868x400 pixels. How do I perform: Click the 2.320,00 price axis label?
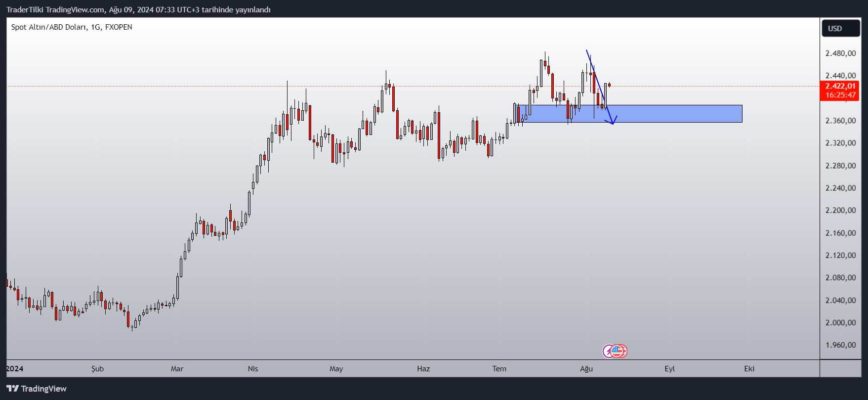point(840,143)
